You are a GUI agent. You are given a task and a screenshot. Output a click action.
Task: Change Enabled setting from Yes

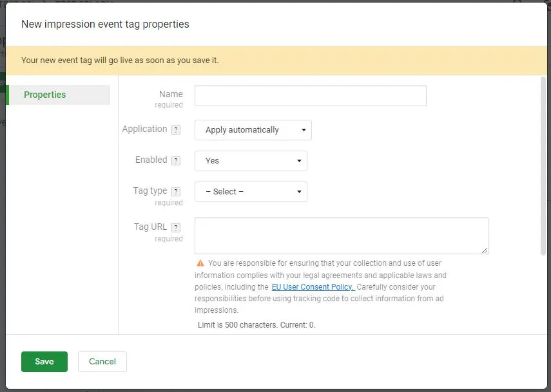tap(251, 160)
